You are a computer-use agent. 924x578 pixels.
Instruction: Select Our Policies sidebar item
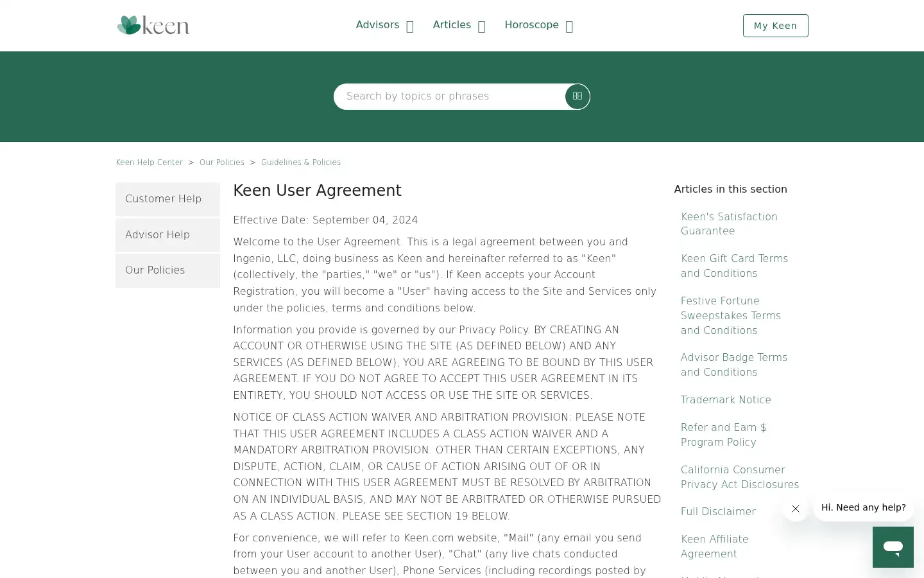pyautogui.click(x=167, y=270)
